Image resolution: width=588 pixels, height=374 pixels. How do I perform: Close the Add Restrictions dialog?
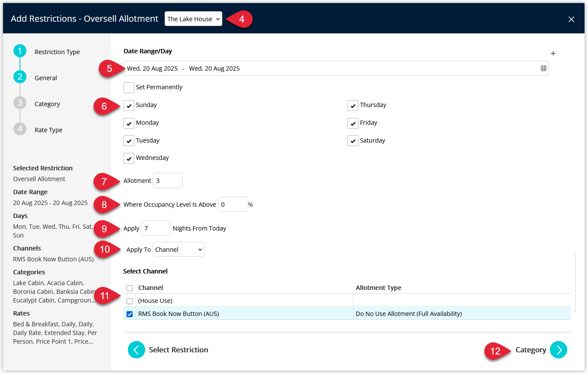point(572,19)
